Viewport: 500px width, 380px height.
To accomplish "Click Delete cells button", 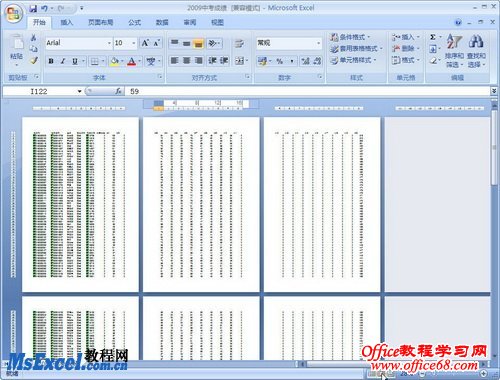I will coord(406,49).
